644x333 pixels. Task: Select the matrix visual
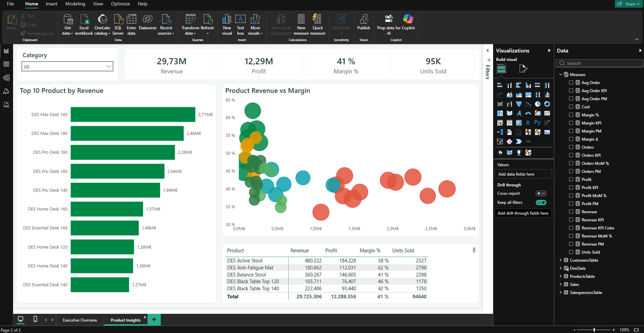pyautogui.click(x=519, y=122)
